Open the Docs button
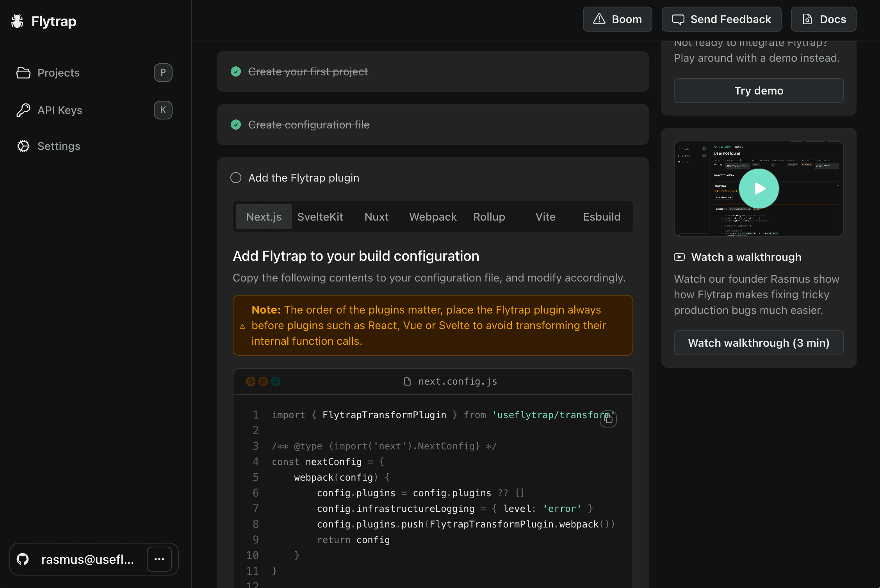The width and height of the screenshot is (880, 588). pyautogui.click(x=824, y=19)
